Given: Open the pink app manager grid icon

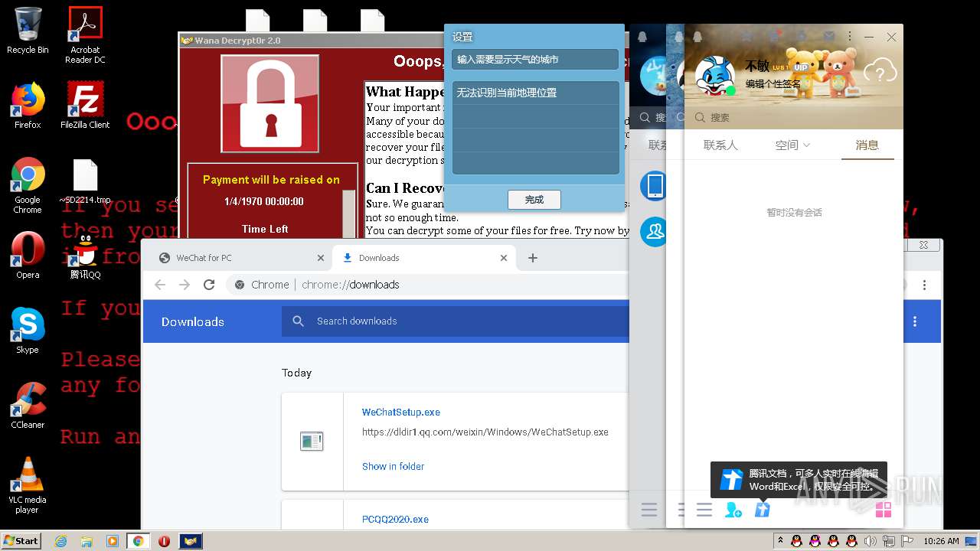Looking at the screenshot, I should pos(884,510).
